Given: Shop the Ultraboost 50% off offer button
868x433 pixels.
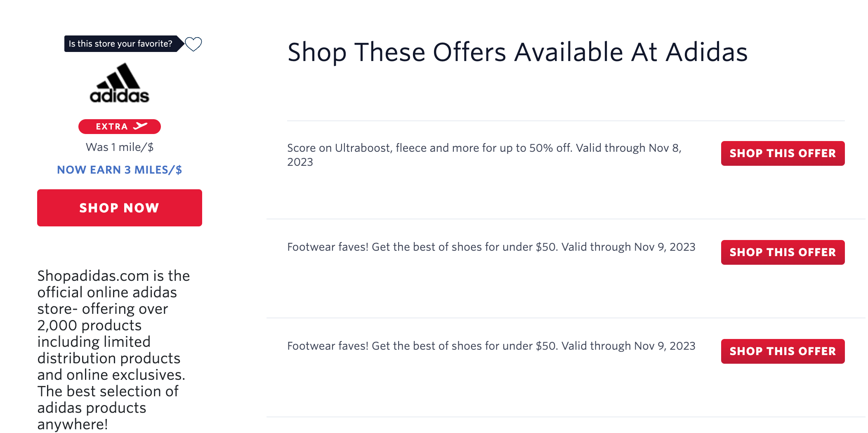Looking at the screenshot, I should (x=782, y=153).
